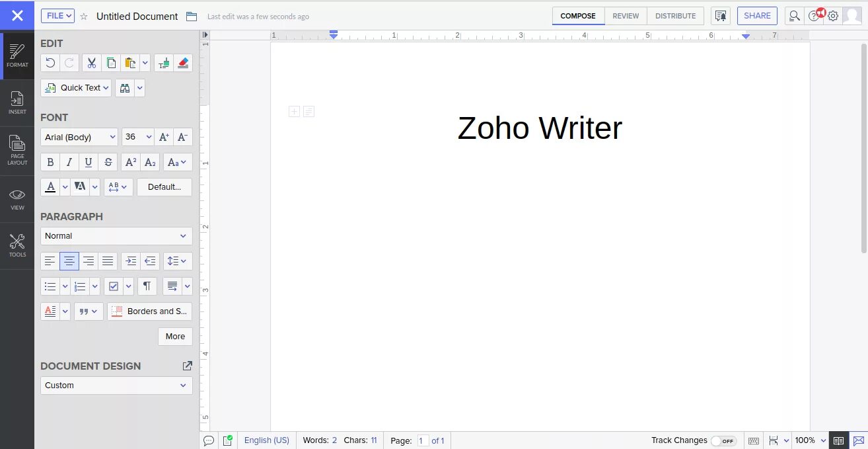Click the More paragraph button
This screenshot has width=868, height=449.
tap(175, 337)
